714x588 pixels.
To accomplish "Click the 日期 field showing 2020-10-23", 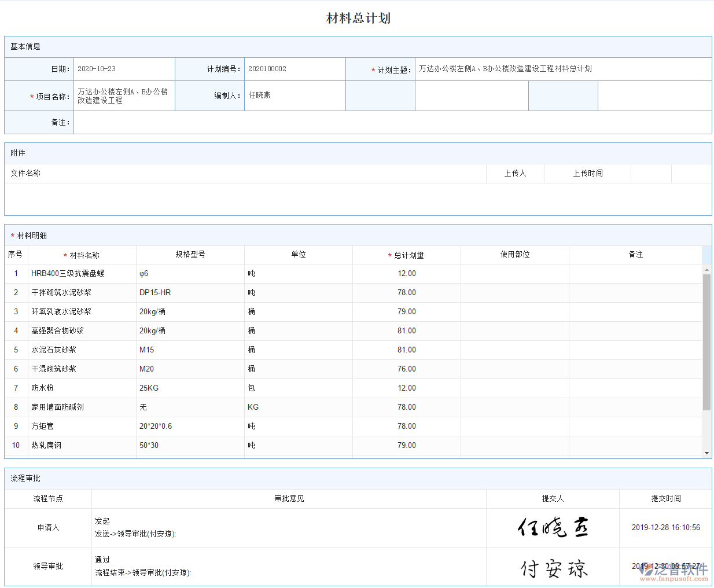I will pyautogui.click(x=124, y=69).
